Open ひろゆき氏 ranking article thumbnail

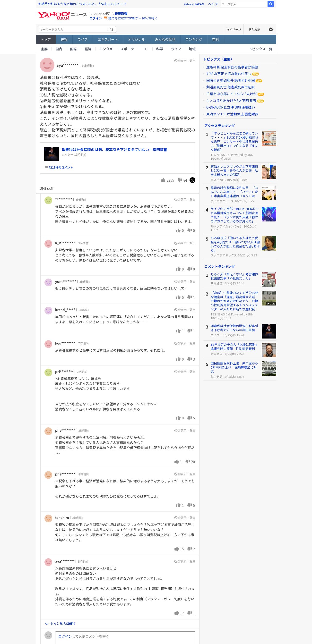tap(269, 243)
